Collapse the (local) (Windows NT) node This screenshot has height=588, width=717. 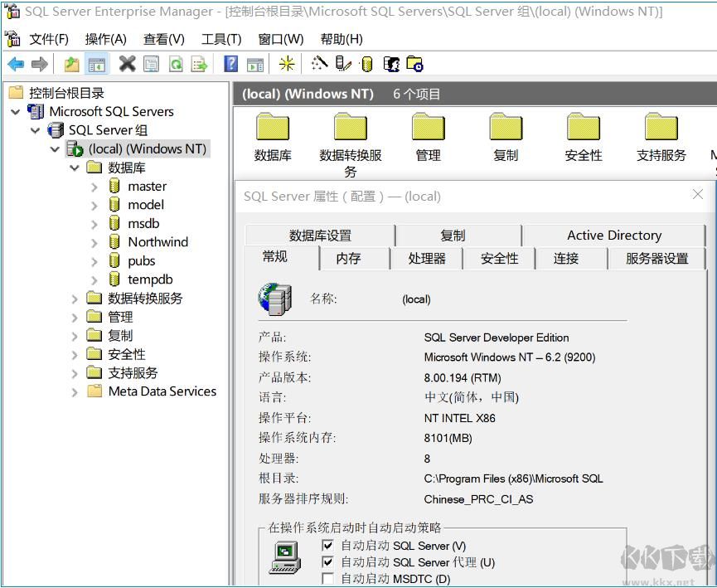[x=55, y=148]
